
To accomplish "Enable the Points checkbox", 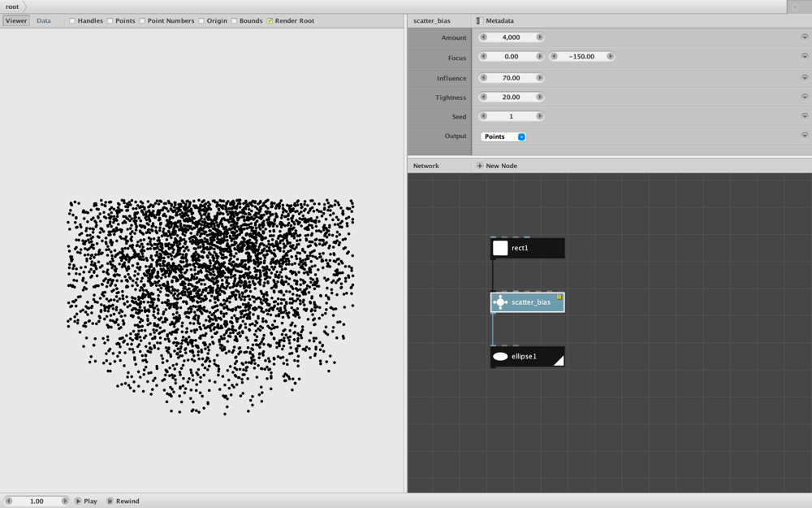I will [110, 21].
